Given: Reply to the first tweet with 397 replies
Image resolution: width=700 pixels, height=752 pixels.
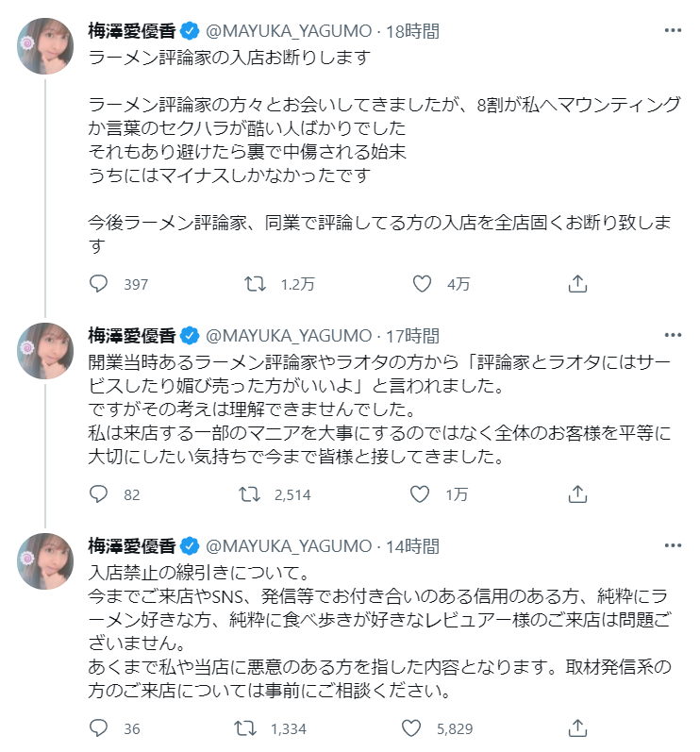Looking at the screenshot, I should [100, 284].
